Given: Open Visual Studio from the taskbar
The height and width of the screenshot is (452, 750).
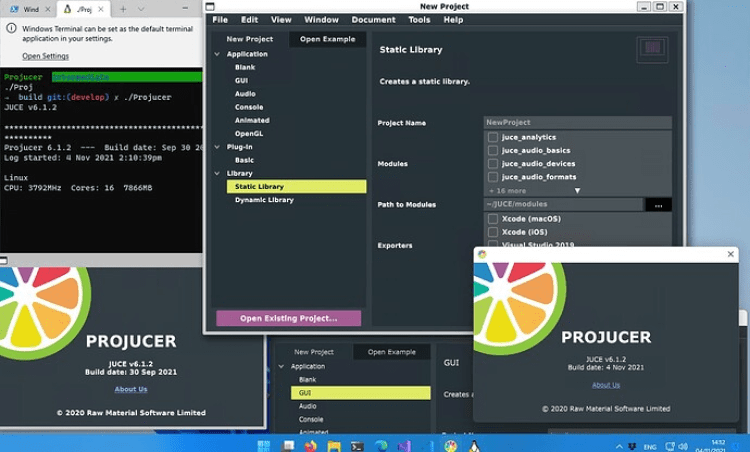Looking at the screenshot, I should [404, 446].
